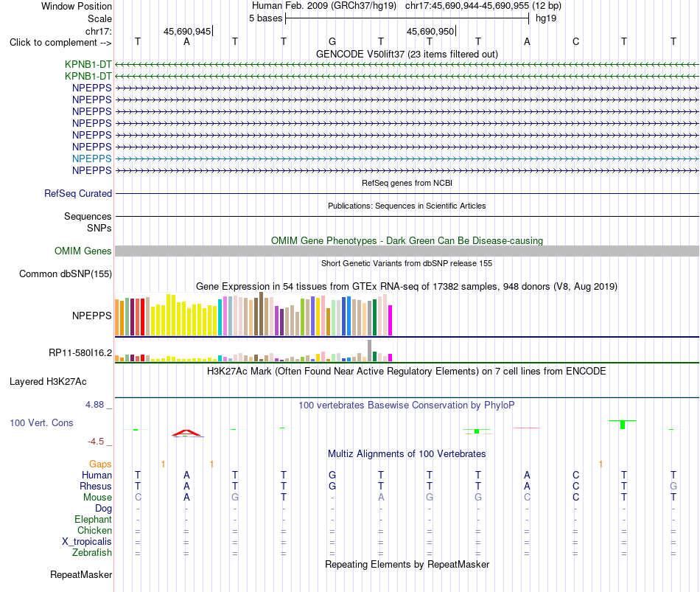
Task: Click the Gaps row label
Action: [100, 464]
